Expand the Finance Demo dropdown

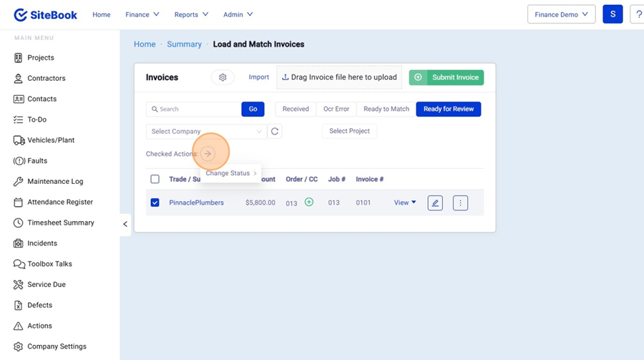click(561, 14)
